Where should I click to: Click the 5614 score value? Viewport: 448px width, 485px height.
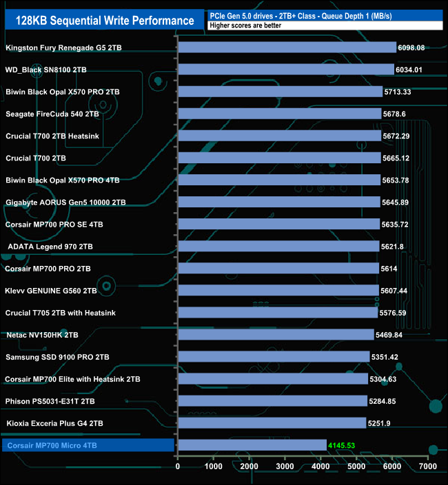[389, 269]
